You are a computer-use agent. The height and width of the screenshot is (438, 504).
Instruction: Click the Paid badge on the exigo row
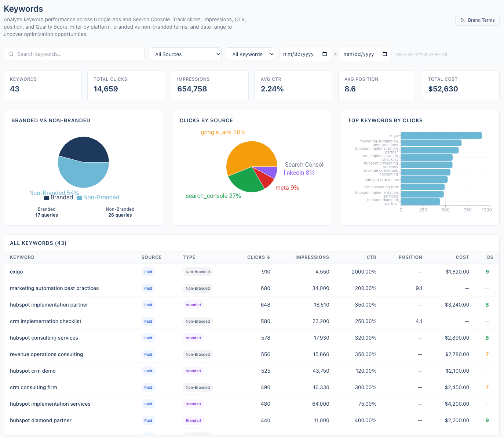pos(148,272)
